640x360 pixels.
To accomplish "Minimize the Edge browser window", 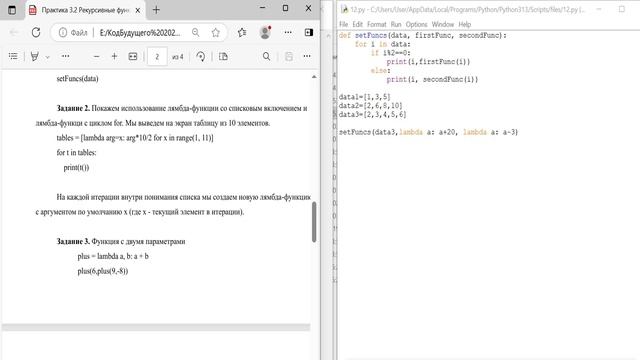I will tap(262, 8).
